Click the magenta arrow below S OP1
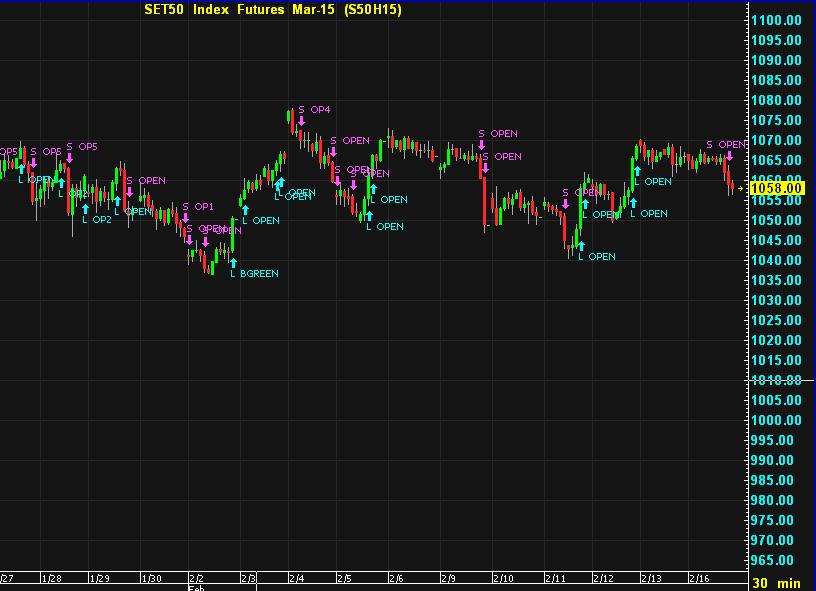The height and width of the screenshot is (591, 816). (185, 217)
